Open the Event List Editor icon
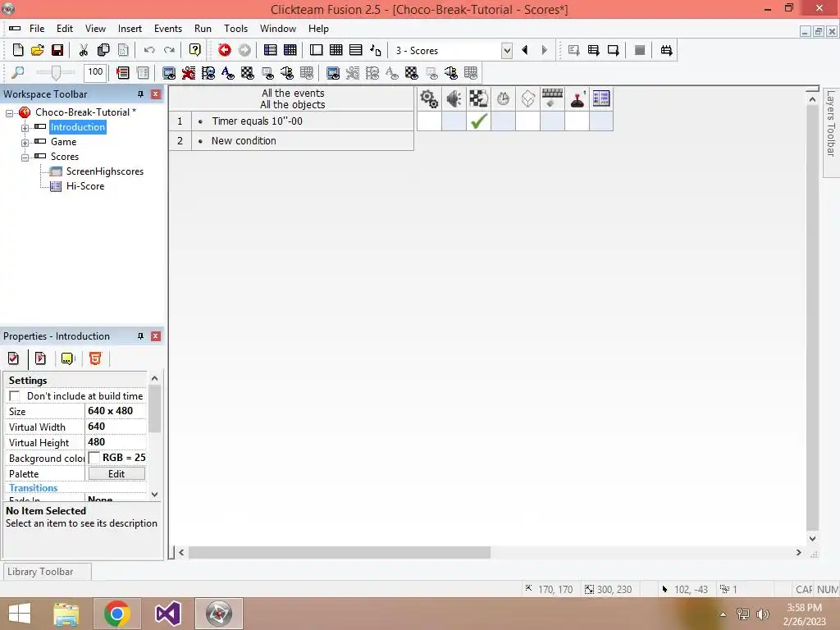The width and height of the screenshot is (840, 630). tap(356, 50)
